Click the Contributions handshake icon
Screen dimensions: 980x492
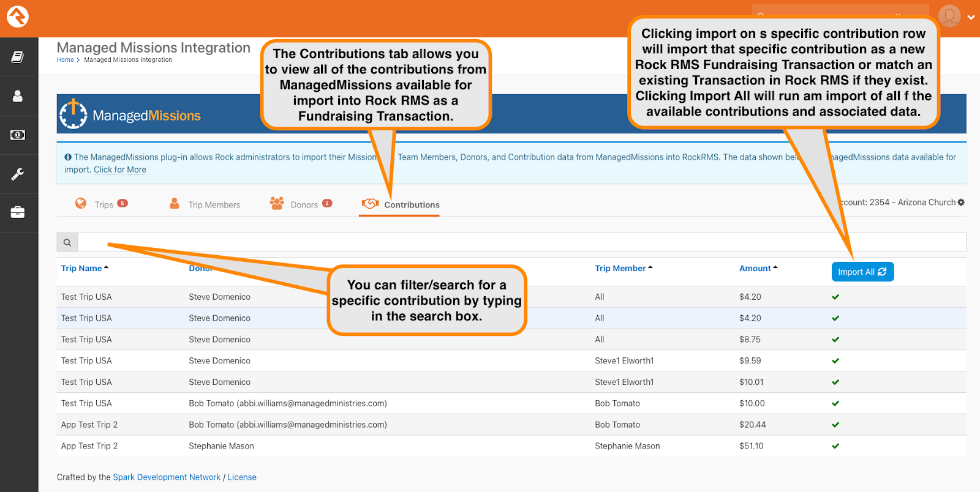tap(370, 203)
